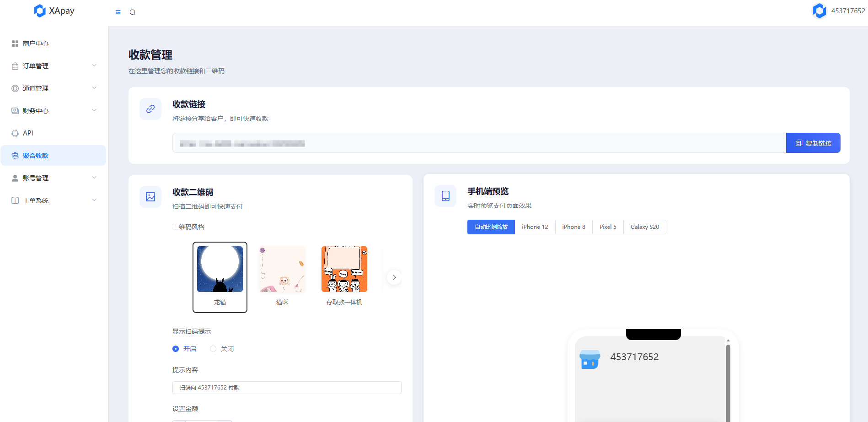
Task: Select the 开启 radio button
Action: click(176, 349)
